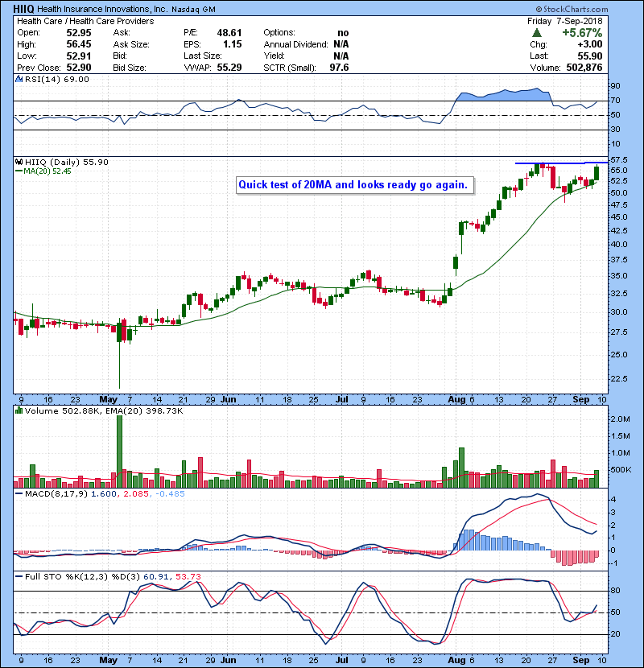Viewport: 644px width, 668px height.
Task: Select the HIIQ ticker symbol in the header
Action: click(x=24, y=9)
